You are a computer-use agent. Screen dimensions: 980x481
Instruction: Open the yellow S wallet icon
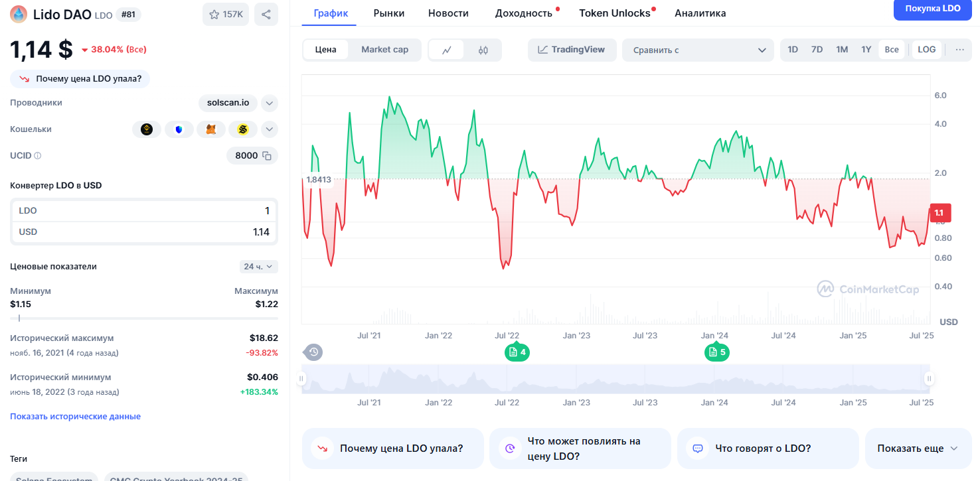pyautogui.click(x=243, y=129)
